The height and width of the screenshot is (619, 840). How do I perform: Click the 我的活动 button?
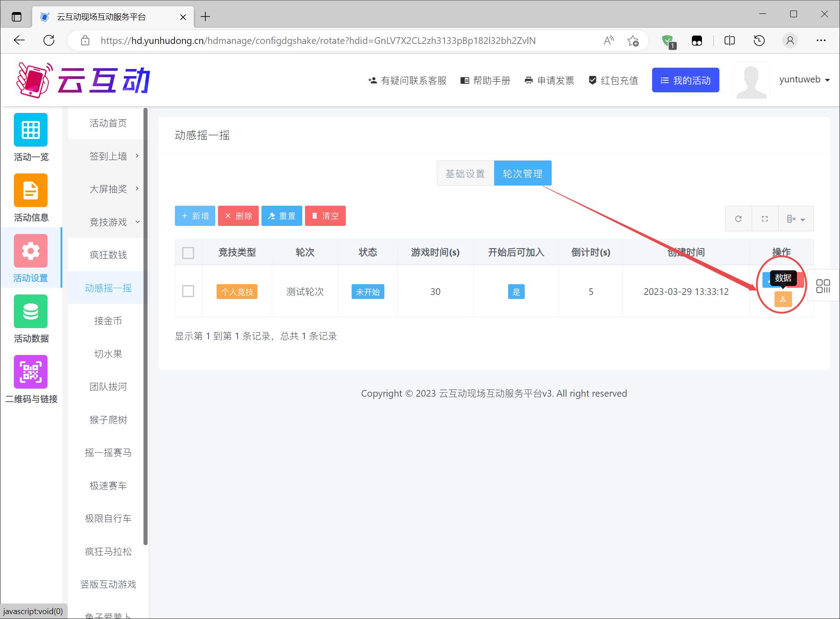click(x=685, y=80)
